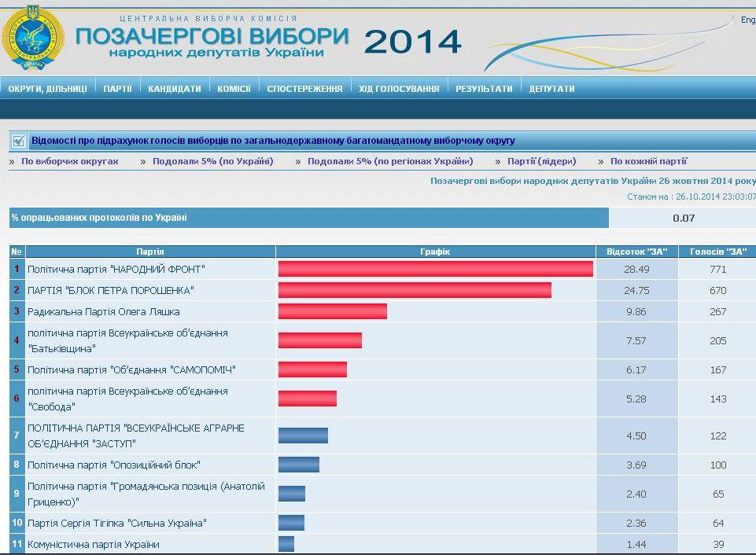Open the ДЕПУТАТИ menu item
The image size is (756, 555).
pyautogui.click(x=551, y=89)
